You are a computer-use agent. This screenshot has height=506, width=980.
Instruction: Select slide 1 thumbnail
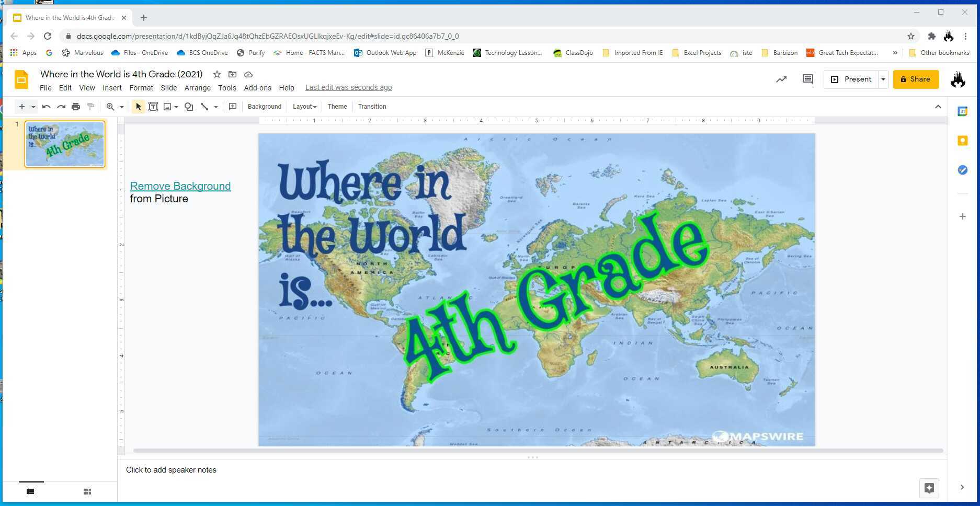pyautogui.click(x=65, y=144)
